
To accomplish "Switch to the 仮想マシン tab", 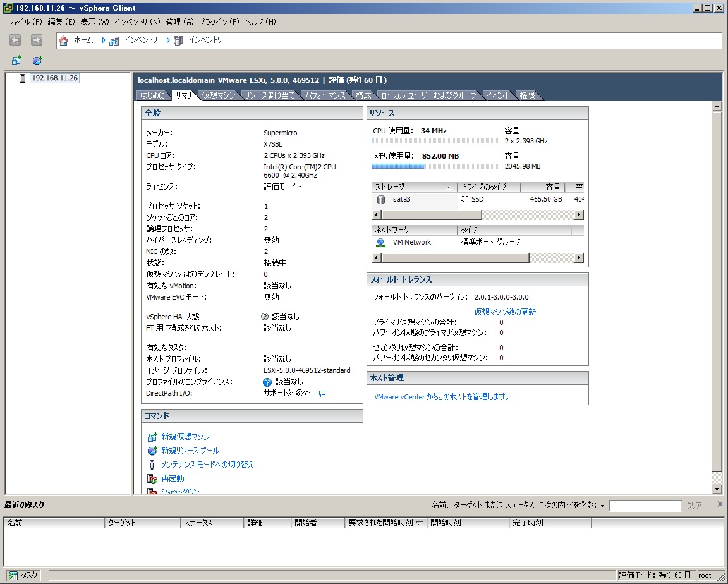I will click(x=219, y=95).
